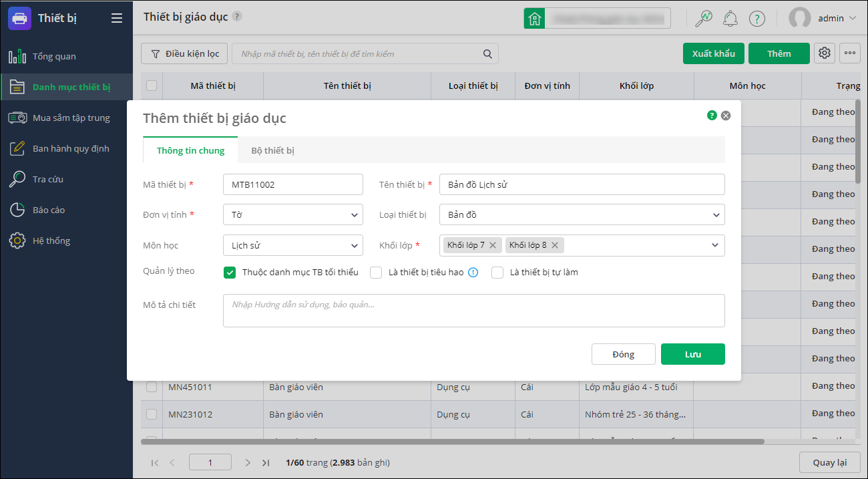Click the device search input box
Screen dimensions: 868x479
pos(365,53)
